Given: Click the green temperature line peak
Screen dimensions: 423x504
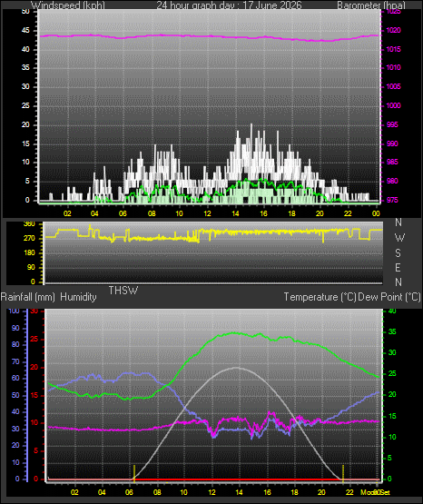Looking at the screenshot, I should [x=234, y=332].
